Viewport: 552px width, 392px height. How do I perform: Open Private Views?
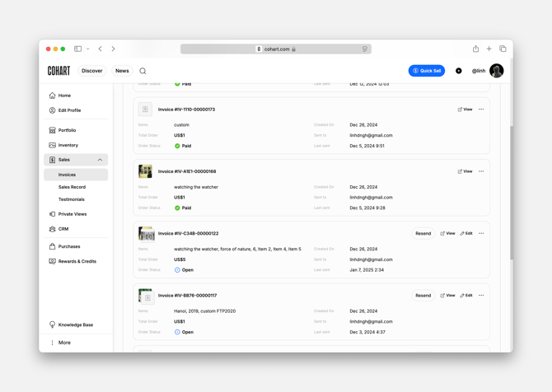[68, 214]
